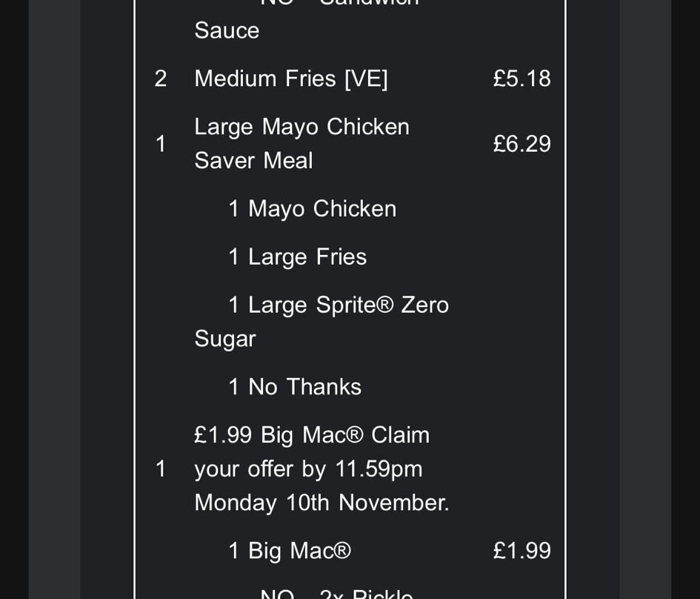
Task: Select the Large Sprite® Zero sub-item line
Action: [x=338, y=305]
